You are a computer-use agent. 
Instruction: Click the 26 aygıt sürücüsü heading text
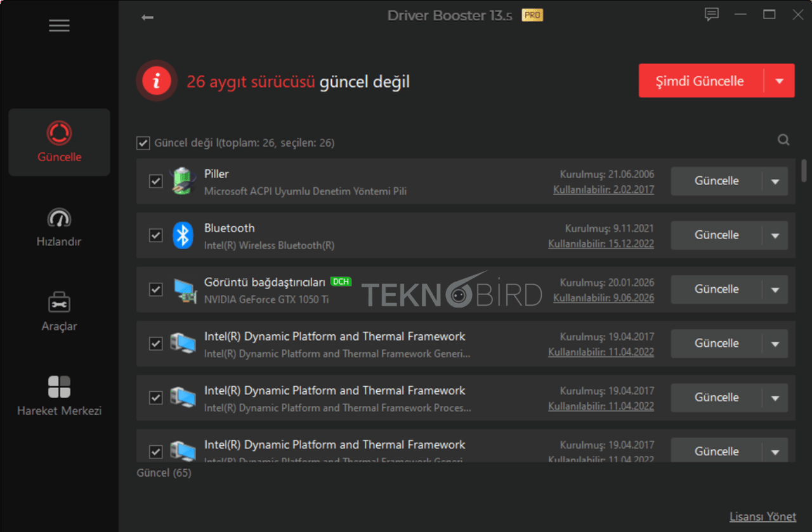[x=251, y=82]
